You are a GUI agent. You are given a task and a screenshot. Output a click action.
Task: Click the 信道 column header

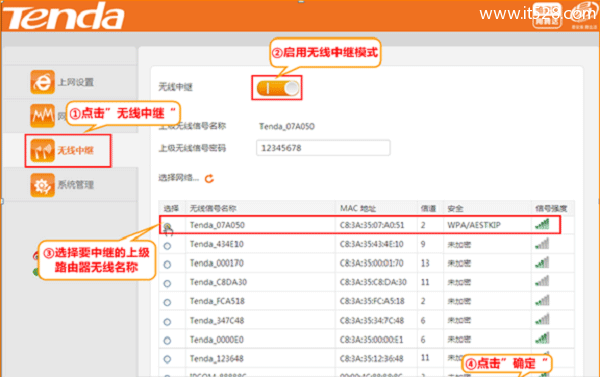click(428, 208)
